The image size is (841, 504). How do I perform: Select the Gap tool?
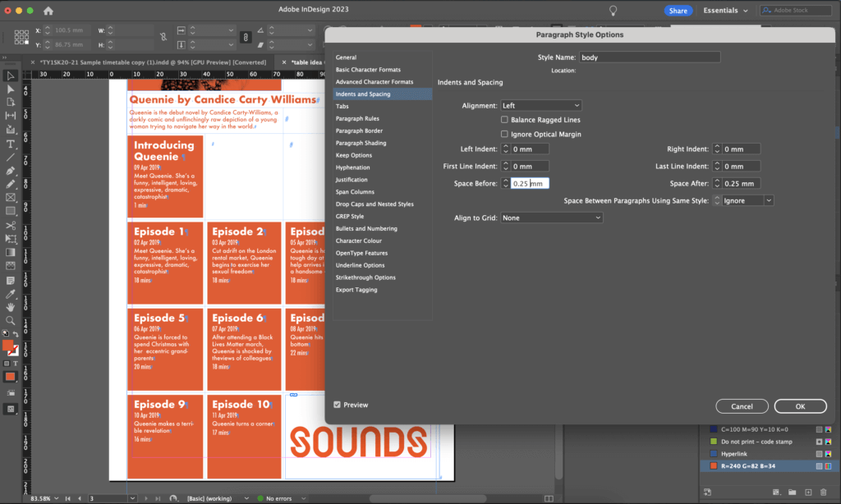(x=10, y=115)
